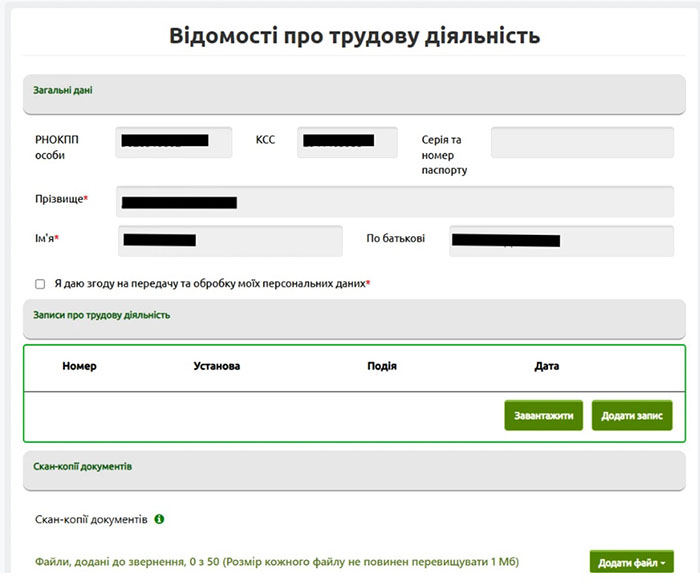Collapse the Записи про трудову діяльність header
This screenshot has width=700, height=586.
point(354,319)
